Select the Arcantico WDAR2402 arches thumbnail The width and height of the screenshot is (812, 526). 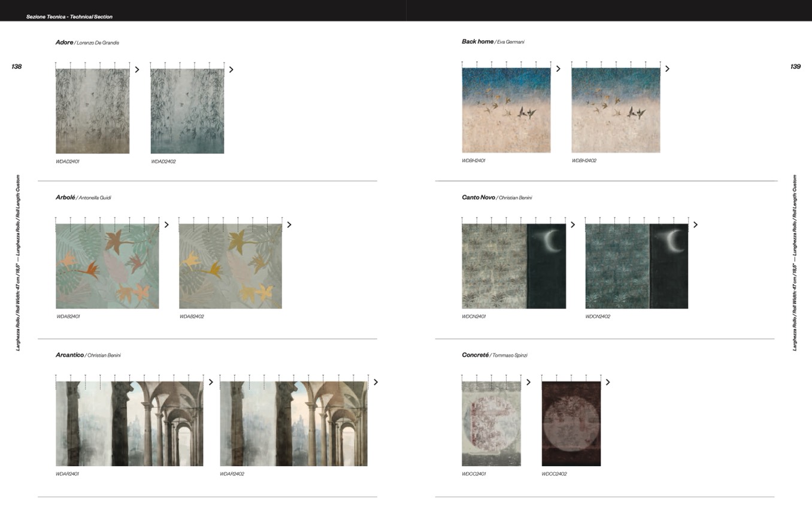point(293,424)
